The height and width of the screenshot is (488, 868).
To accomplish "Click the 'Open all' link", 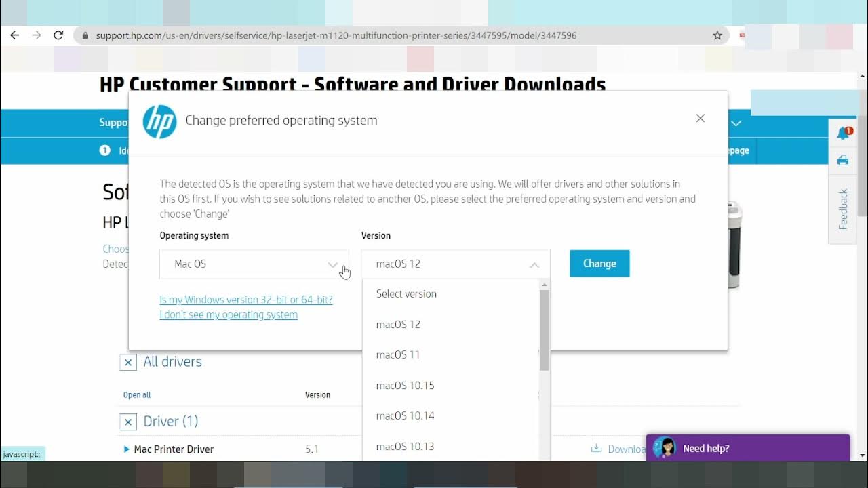I will coord(137,394).
